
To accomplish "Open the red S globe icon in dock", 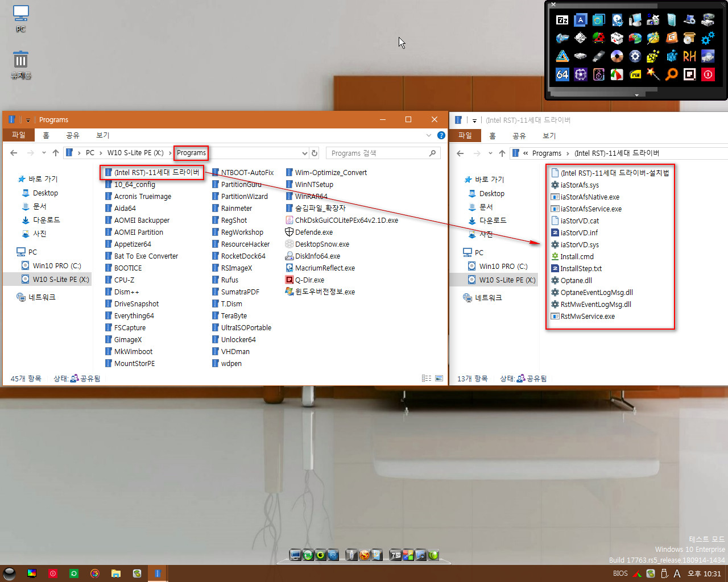I will (x=365, y=555).
